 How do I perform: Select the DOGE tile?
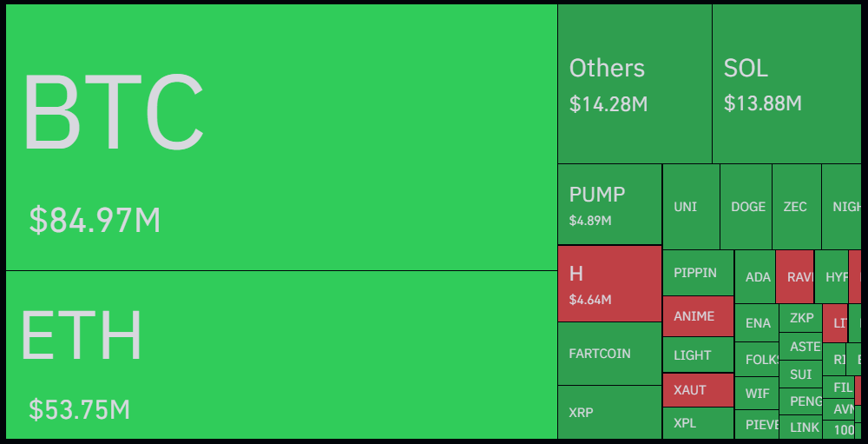coord(746,207)
